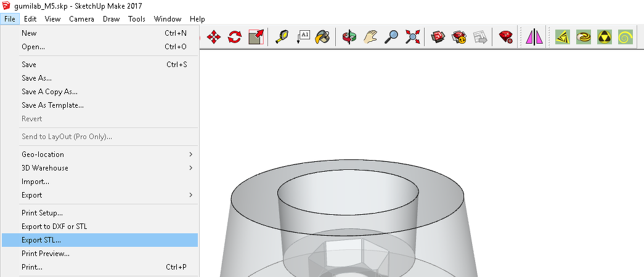644x277 pixels.
Task: Open the Edit menu
Action: pos(30,19)
